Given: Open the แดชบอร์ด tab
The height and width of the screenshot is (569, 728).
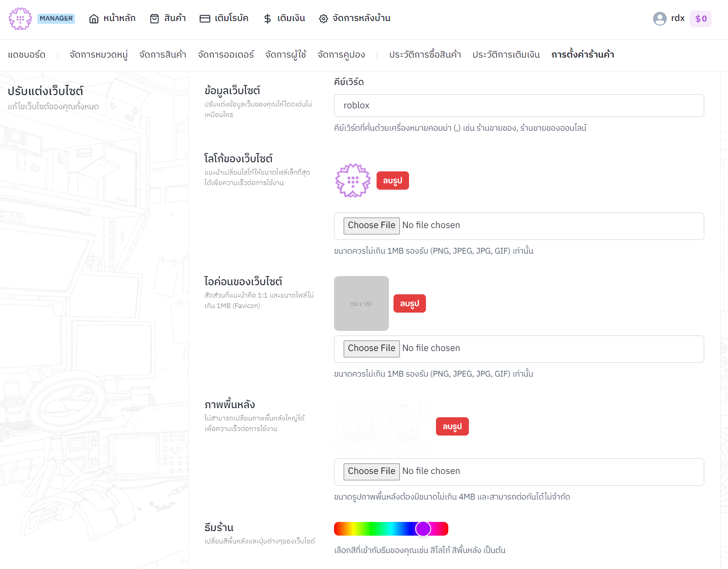Looking at the screenshot, I should point(27,55).
